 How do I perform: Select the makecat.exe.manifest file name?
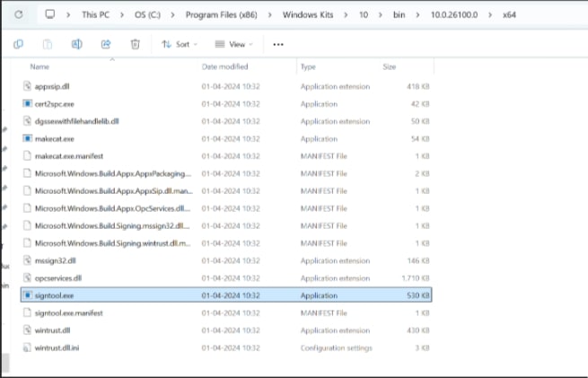click(69, 156)
